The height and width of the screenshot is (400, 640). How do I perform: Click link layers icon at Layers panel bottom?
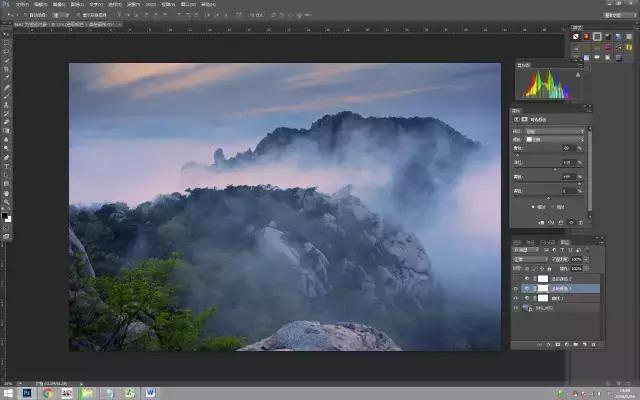point(539,344)
